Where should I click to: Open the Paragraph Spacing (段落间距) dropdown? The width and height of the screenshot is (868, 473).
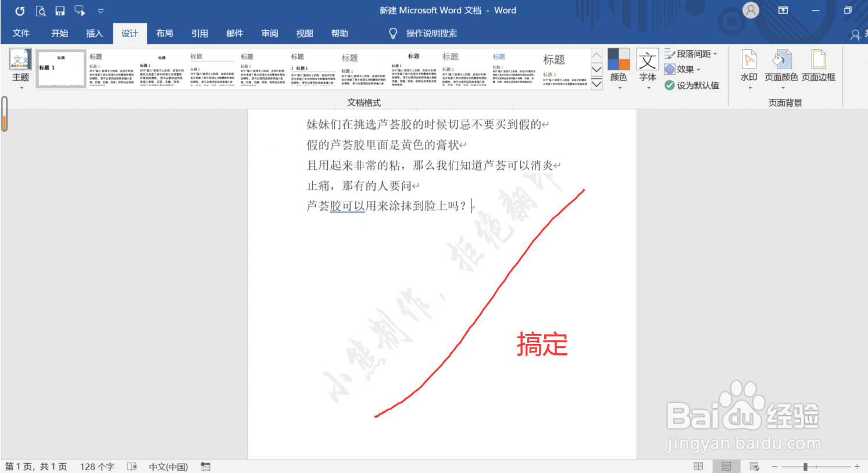[692, 53]
